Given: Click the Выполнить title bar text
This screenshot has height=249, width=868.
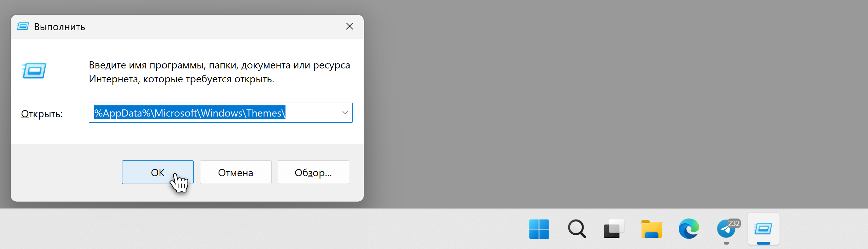Looking at the screenshot, I should tap(59, 27).
